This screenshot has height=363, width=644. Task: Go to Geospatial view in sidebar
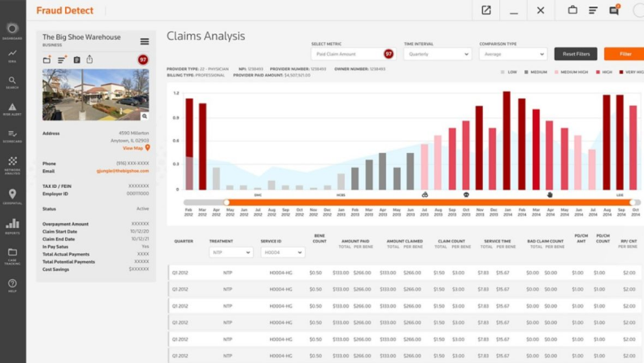(12, 195)
